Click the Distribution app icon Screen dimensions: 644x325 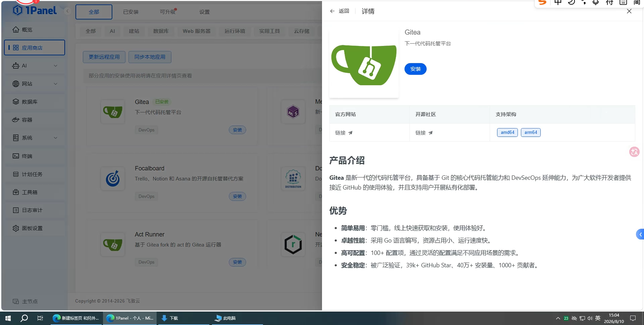click(293, 178)
